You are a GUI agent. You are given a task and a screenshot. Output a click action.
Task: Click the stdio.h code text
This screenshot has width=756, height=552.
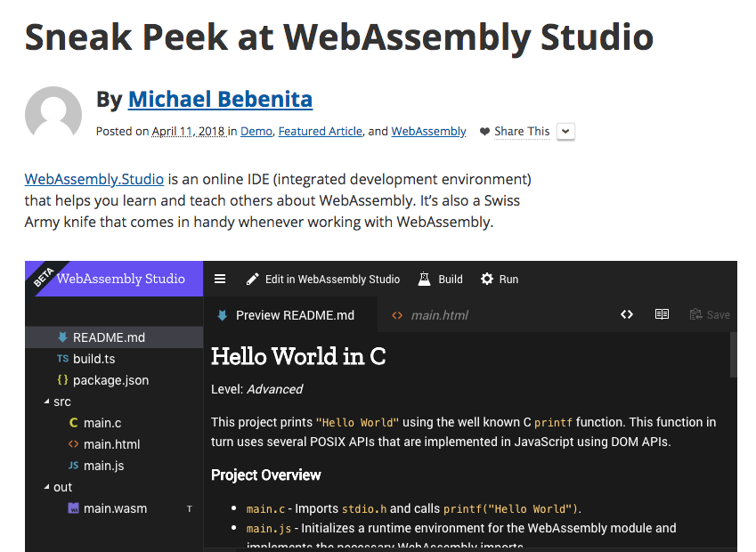[364, 508]
